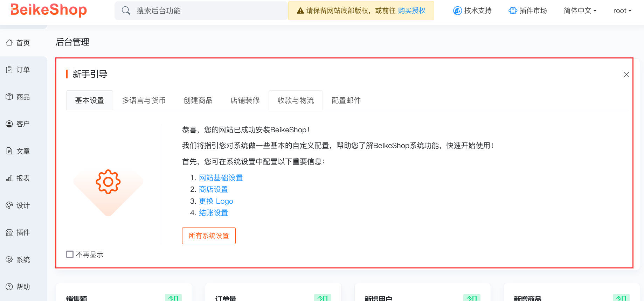Screen dimensions: 644x301
Task: Click the 插件 store icon in sidebar
Action: [9, 232]
